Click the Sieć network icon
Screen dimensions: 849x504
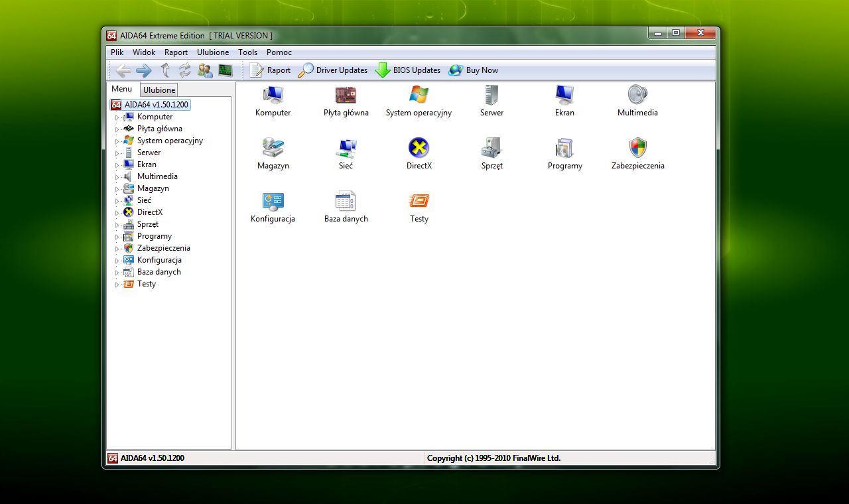coord(346,149)
